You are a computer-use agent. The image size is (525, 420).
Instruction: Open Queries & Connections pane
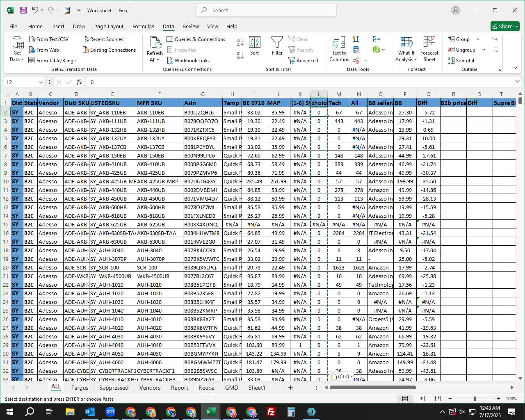[196, 39]
